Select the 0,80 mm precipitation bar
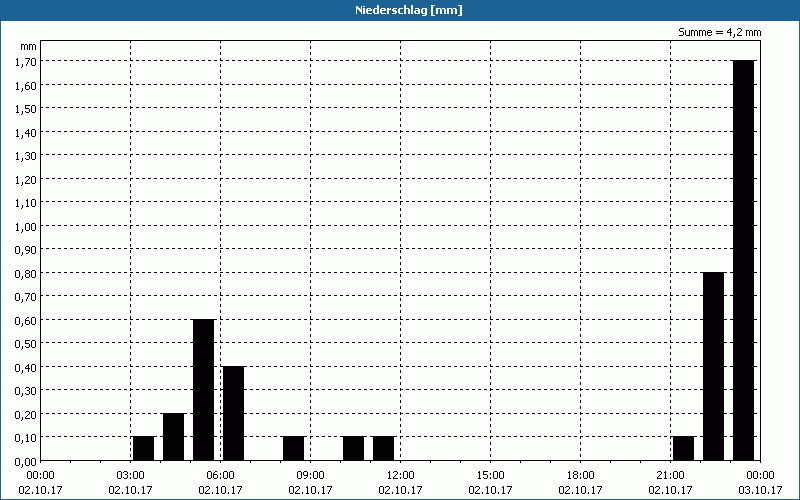The width and height of the screenshot is (800, 500). 713,366
